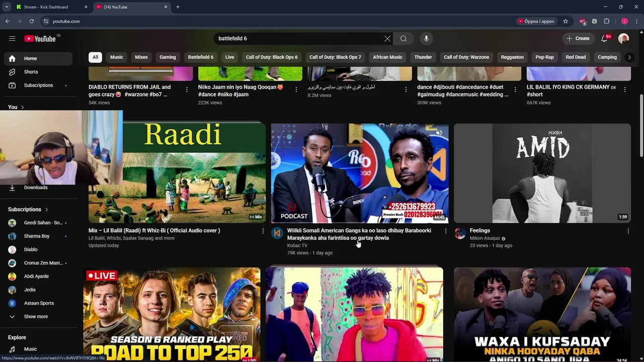Open Subscriptions in sidebar menu
This screenshot has height=362, width=644.
pyautogui.click(x=38, y=85)
